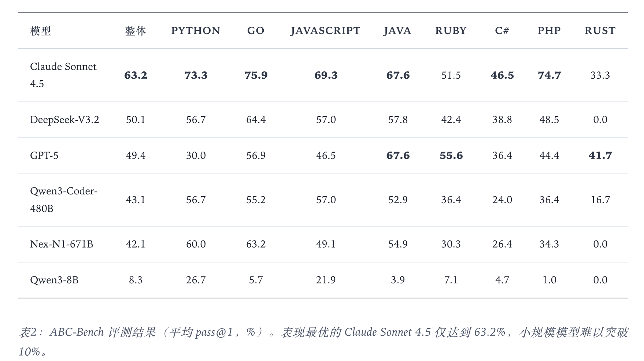
Task: Click the Claude Sonnet 4.5 row label
Action: coord(63,75)
